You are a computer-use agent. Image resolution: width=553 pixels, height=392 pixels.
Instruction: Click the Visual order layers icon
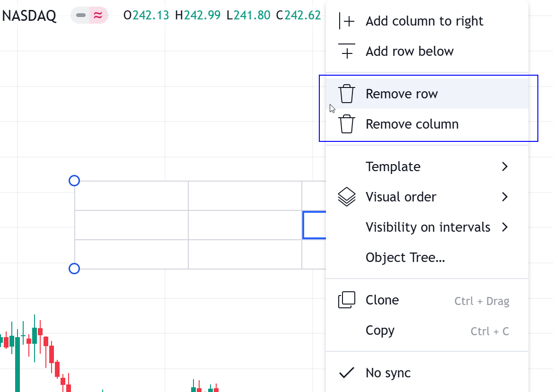pos(347,197)
